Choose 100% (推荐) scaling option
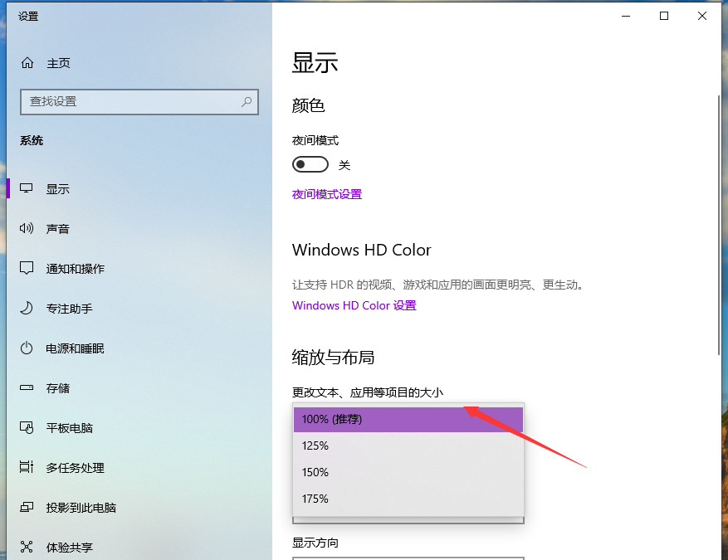Image resolution: width=728 pixels, height=560 pixels. [x=408, y=419]
